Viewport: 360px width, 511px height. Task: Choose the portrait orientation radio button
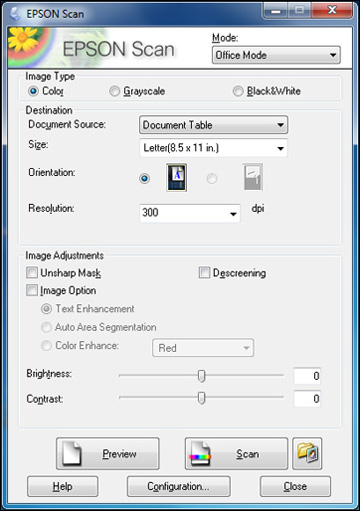click(x=144, y=179)
